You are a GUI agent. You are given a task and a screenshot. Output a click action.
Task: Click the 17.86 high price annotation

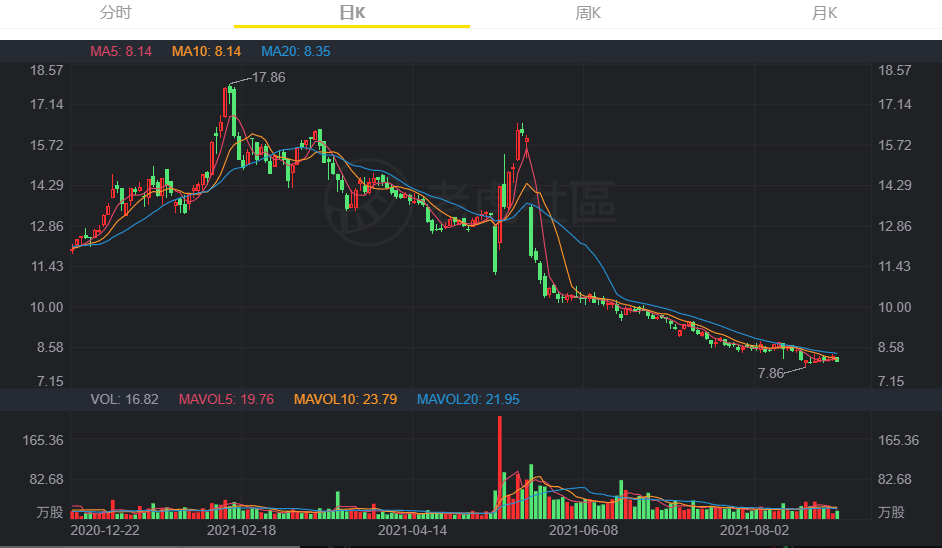pos(269,78)
